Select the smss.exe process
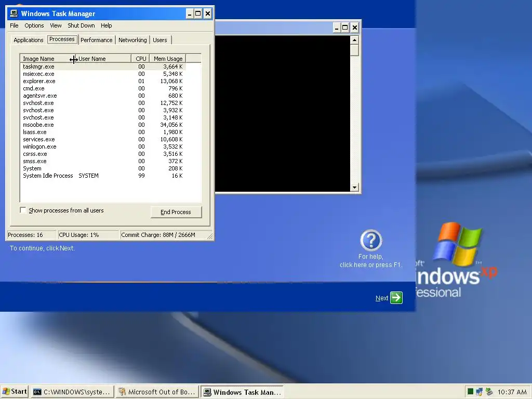The width and height of the screenshot is (532, 399). coord(103,161)
